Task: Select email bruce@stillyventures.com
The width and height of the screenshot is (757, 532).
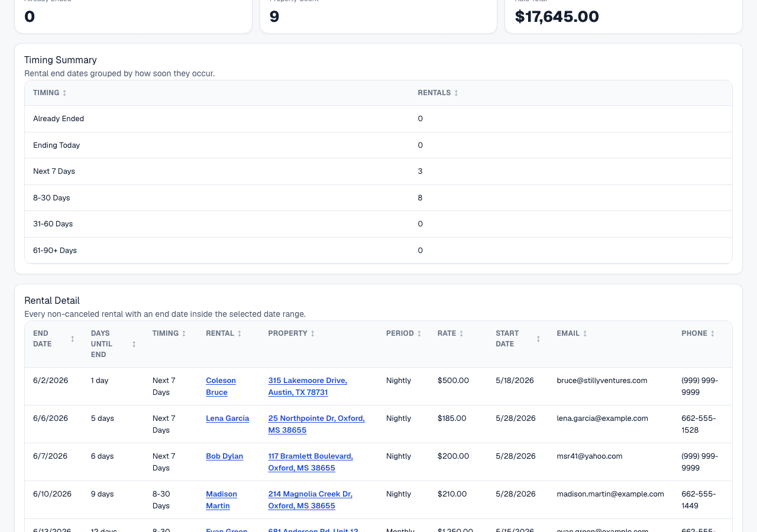Action: (x=602, y=381)
